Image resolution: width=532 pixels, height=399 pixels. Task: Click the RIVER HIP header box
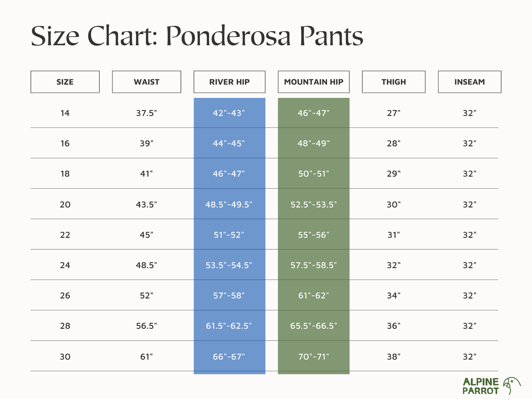[x=229, y=82]
